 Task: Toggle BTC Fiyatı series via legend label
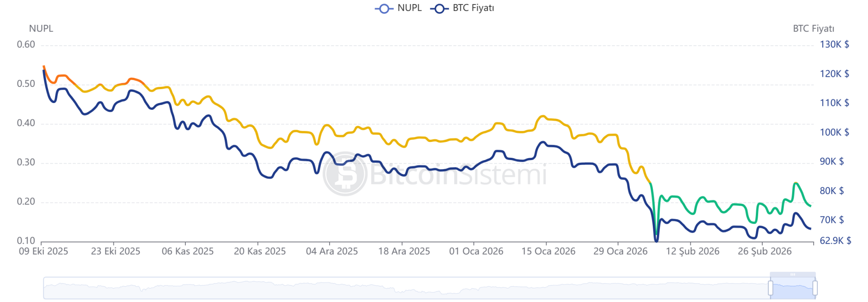coord(473,8)
